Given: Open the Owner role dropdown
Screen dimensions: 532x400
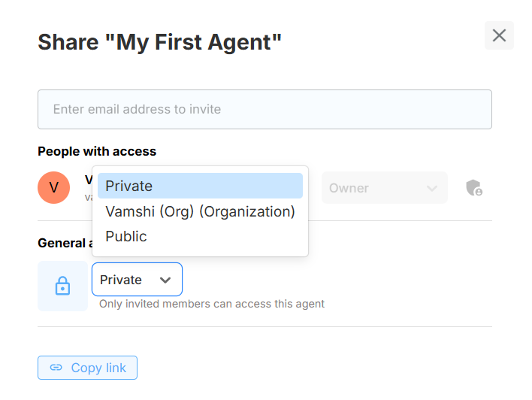Looking at the screenshot, I should 383,188.
